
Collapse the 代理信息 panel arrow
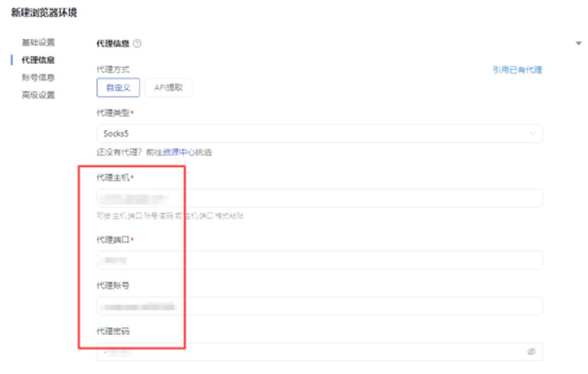pos(578,43)
